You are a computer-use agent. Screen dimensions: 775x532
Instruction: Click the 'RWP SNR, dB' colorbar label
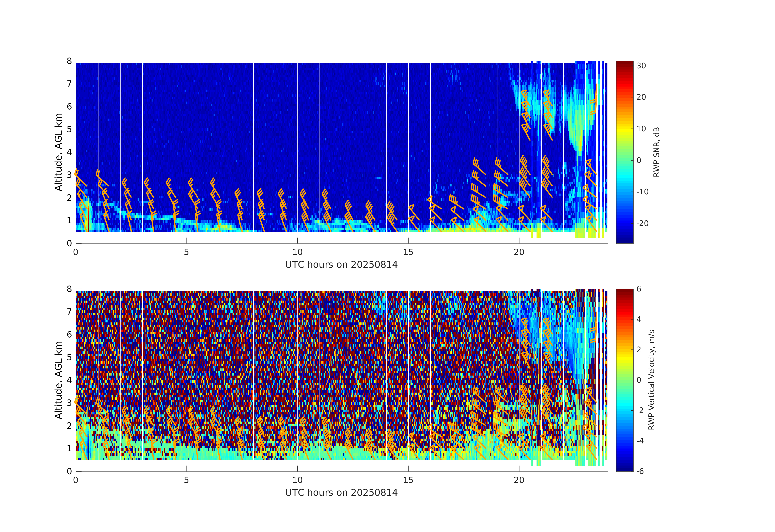pos(656,152)
